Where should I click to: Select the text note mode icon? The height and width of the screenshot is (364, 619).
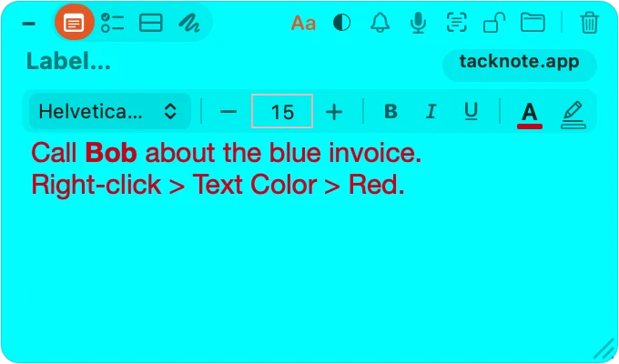[x=75, y=23]
